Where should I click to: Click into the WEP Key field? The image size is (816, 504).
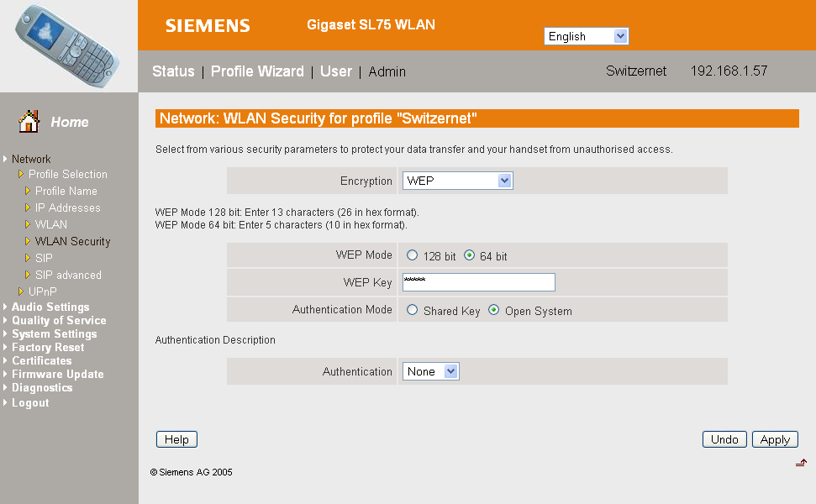coord(479,282)
